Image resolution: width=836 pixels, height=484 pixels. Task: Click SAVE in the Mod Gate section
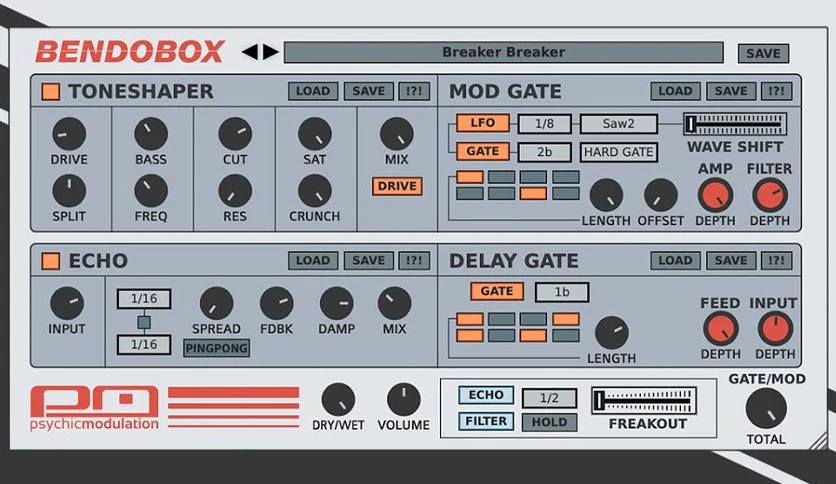[730, 91]
